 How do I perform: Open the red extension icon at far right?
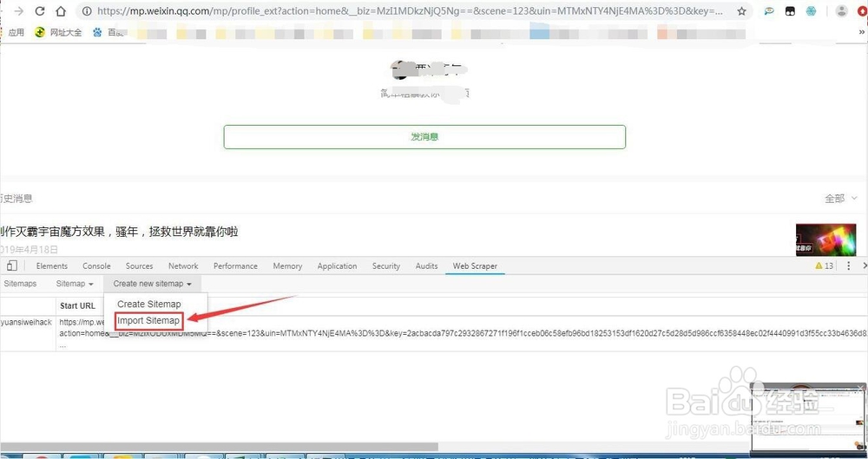pos(864,11)
